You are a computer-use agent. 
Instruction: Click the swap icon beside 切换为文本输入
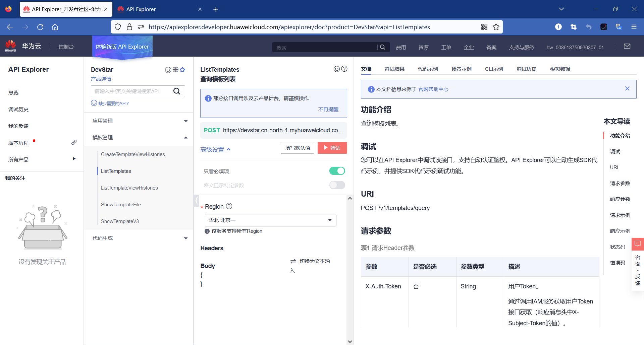click(x=293, y=261)
